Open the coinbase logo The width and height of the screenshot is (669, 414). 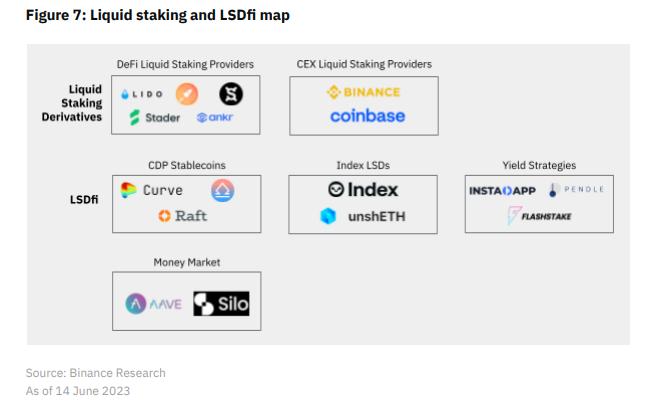point(367,116)
